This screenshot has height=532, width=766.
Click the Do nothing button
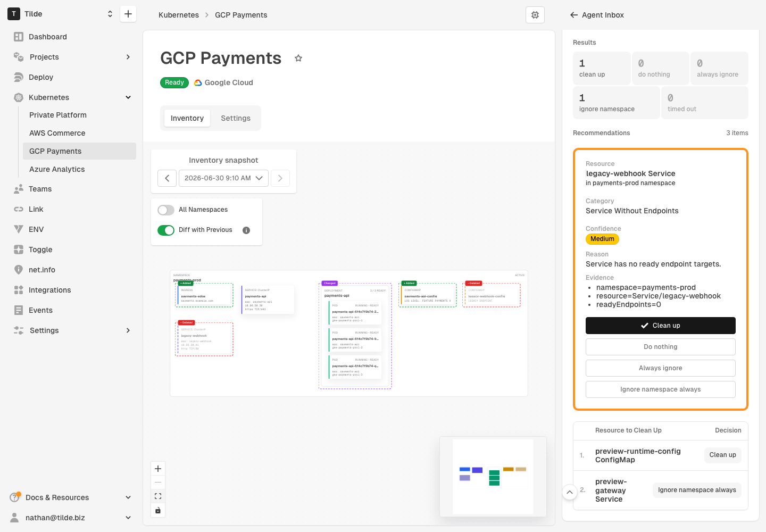(x=661, y=347)
